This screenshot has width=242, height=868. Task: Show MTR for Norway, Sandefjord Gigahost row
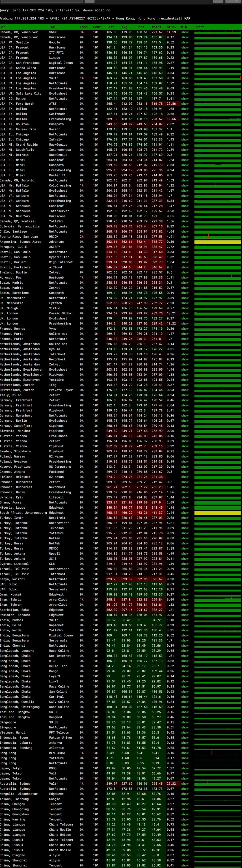click(185, 426)
